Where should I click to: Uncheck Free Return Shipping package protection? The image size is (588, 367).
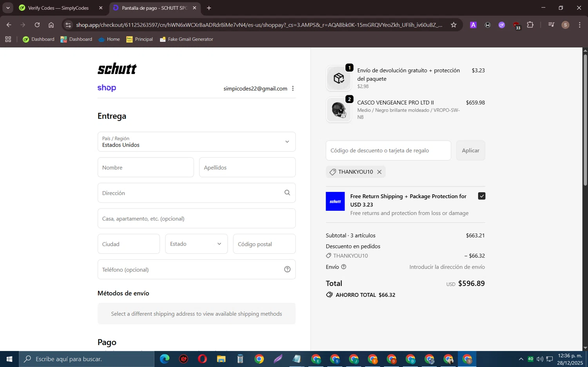point(482,196)
